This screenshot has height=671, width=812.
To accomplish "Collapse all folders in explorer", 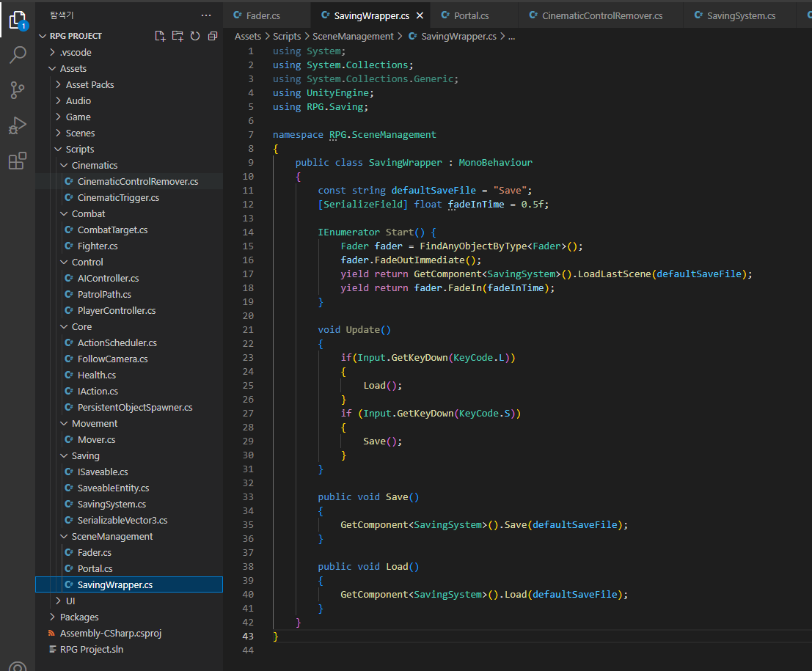I will [213, 36].
